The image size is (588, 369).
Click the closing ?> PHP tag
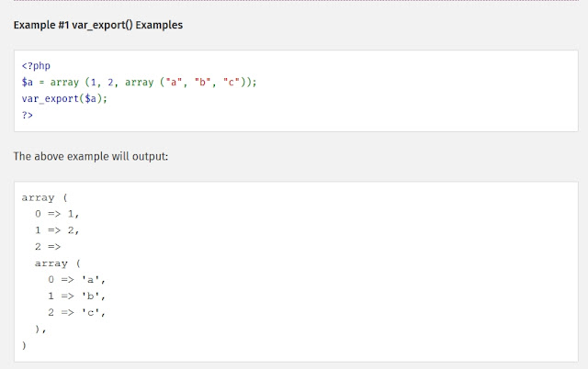pyautogui.click(x=28, y=115)
